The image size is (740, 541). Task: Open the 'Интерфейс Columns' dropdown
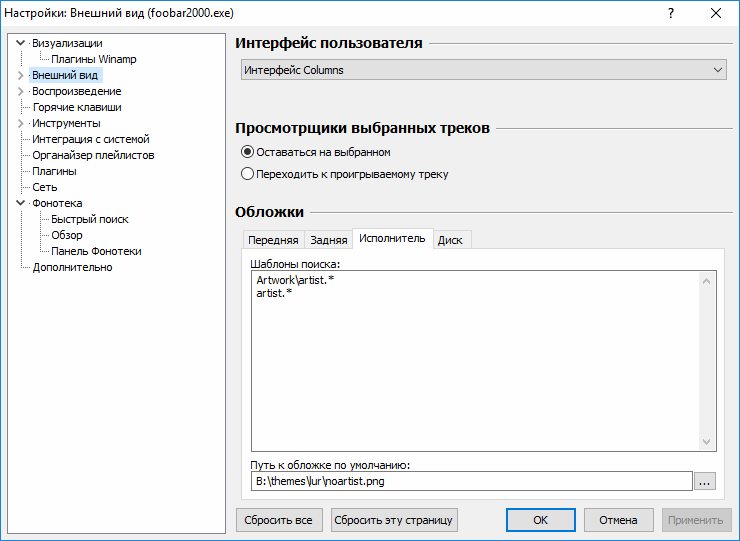tap(483, 70)
